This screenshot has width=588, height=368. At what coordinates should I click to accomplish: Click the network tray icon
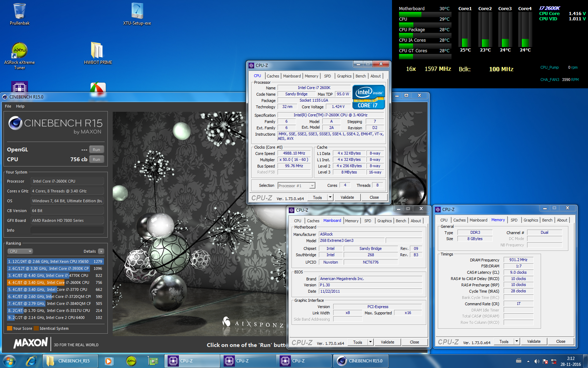click(x=554, y=361)
